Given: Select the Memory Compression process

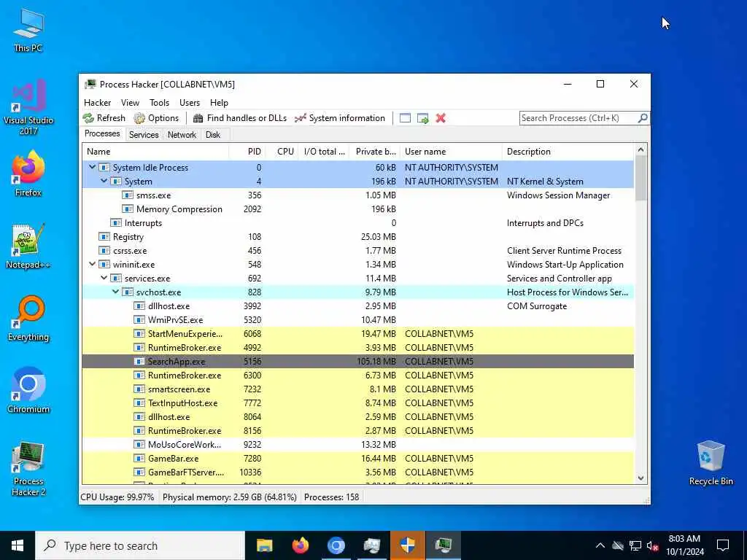Looking at the screenshot, I should (357, 209).
